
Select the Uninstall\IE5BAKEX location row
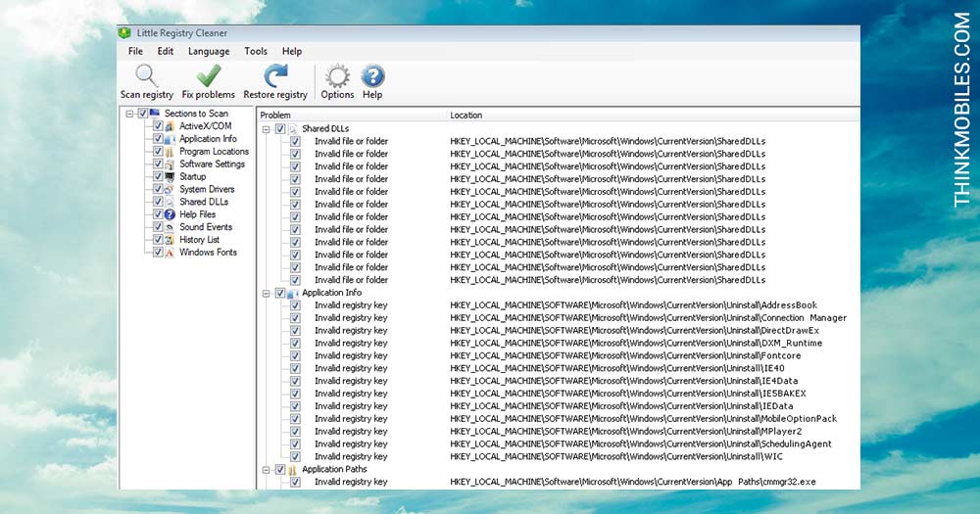click(x=628, y=394)
